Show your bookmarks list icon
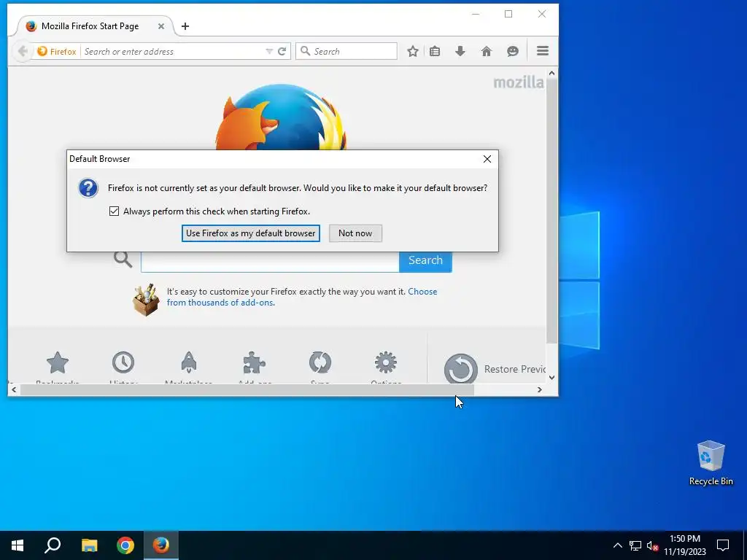This screenshot has width=747, height=560. click(435, 52)
